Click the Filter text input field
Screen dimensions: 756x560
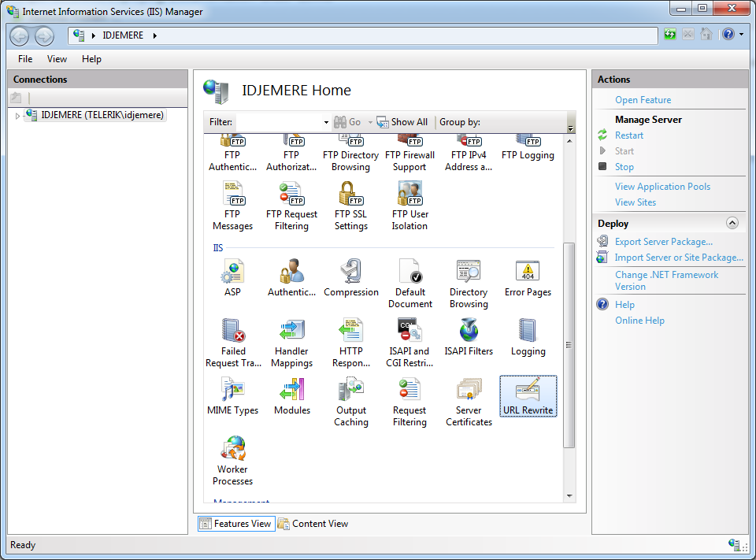[x=280, y=123]
